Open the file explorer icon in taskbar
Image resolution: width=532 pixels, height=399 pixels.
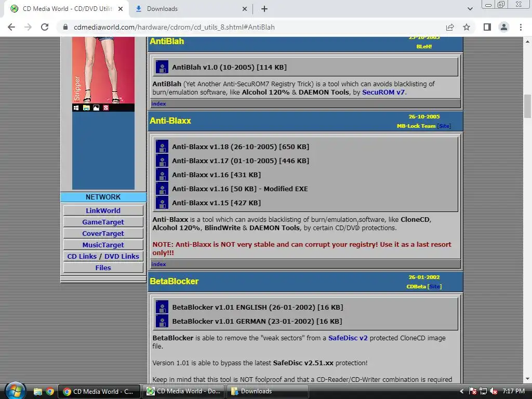37,392
